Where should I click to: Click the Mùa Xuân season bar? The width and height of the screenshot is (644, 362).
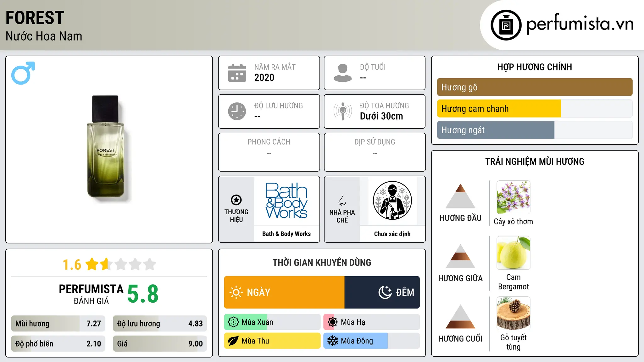coord(272,322)
